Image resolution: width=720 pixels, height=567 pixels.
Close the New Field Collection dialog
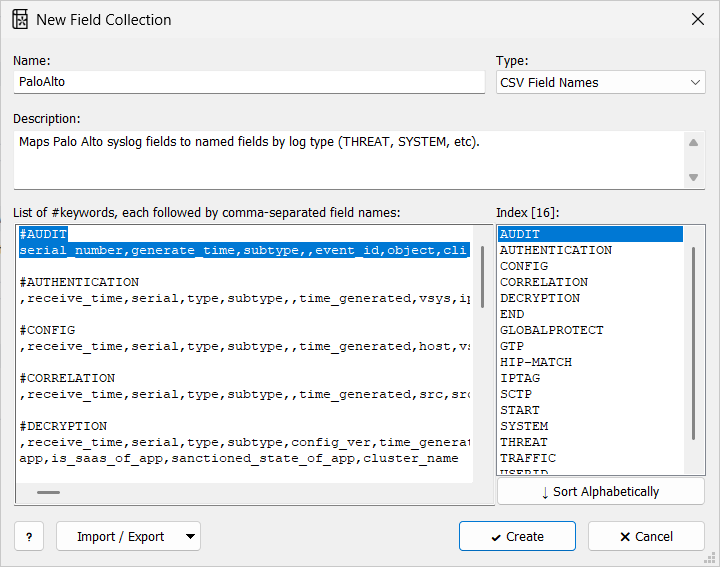tap(698, 19)
